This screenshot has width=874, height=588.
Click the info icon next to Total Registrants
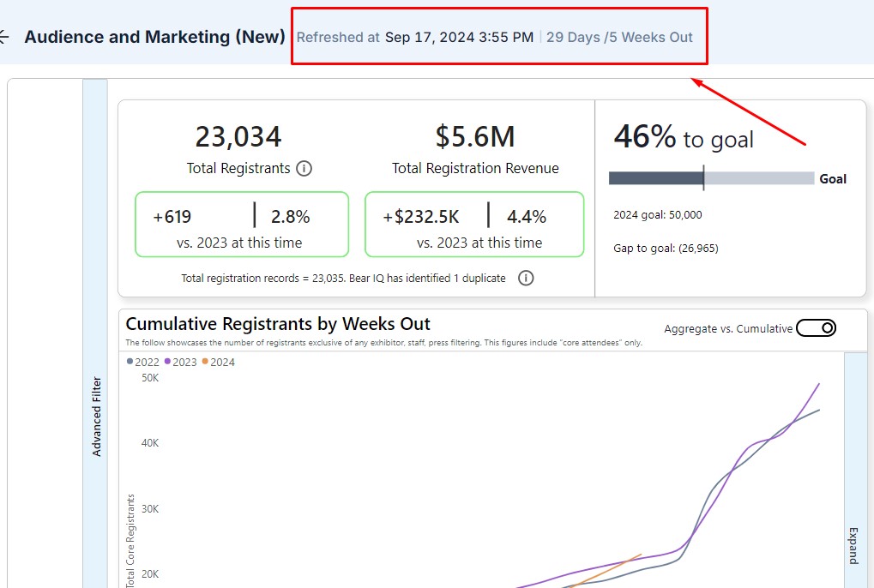(x=304, y=169)
